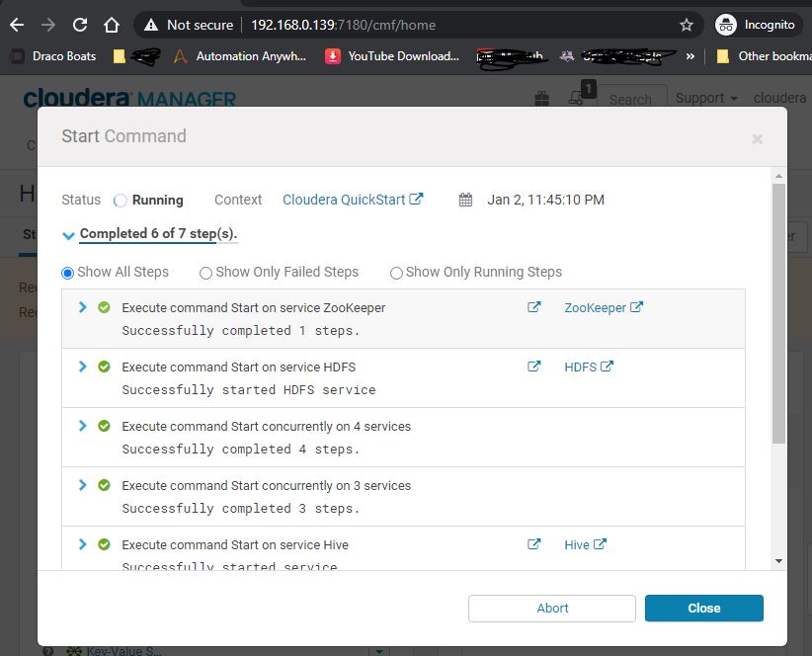Screen dimensions: 812x656
Task: Click external link icon next to Cloudera QuickStart
Action: pos(416,198)
